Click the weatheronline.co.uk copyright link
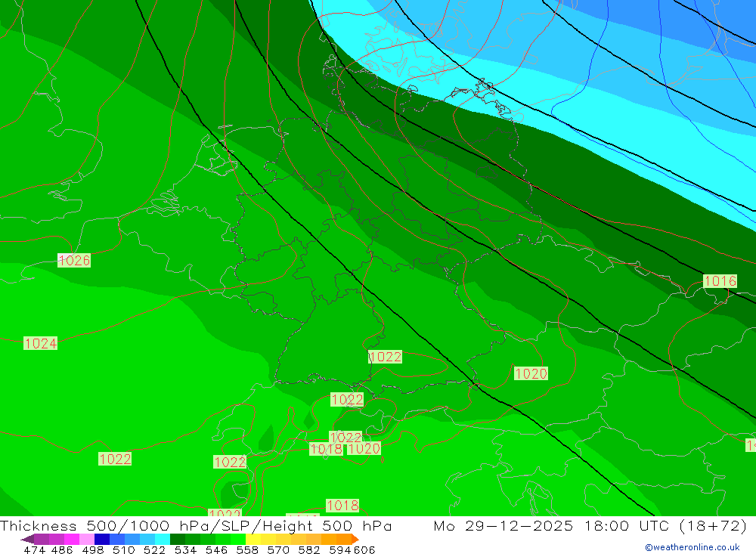Image resolution: width=756 pixels, height=554 pixels. pyautogui.click(x=692, y=547)
